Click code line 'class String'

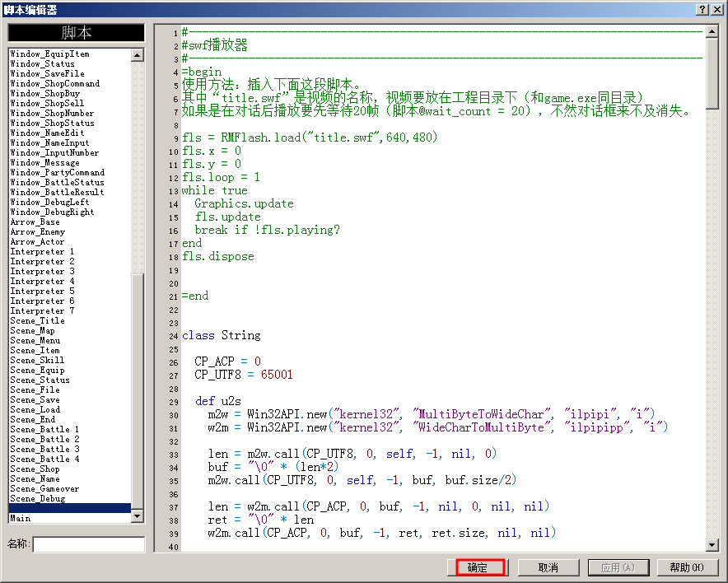tap(221, 335)
